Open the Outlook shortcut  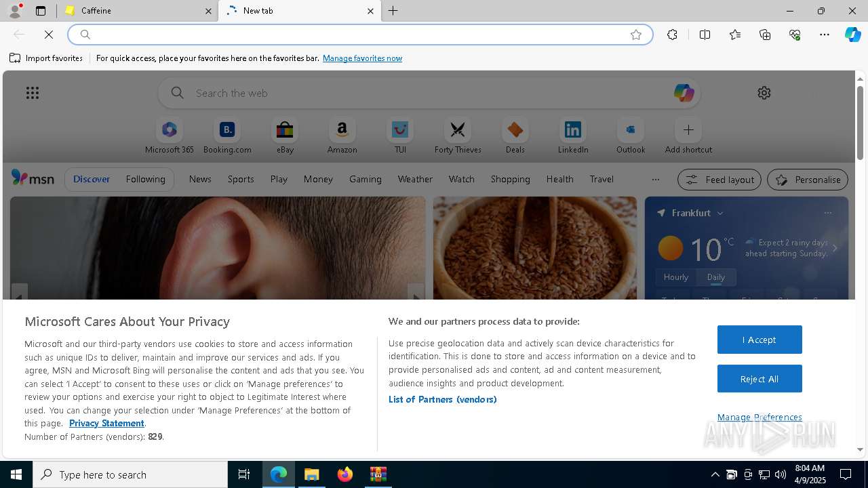[x=631, y=136]
